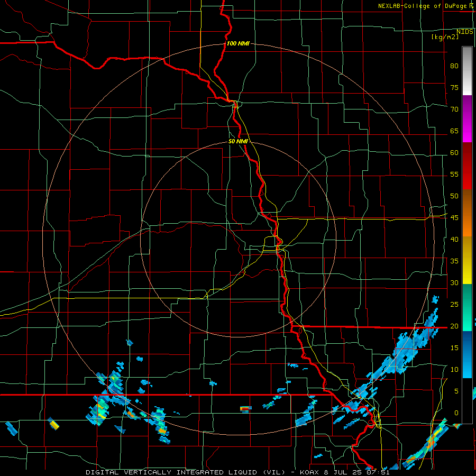Click the 15 value on the color scale

454,348
